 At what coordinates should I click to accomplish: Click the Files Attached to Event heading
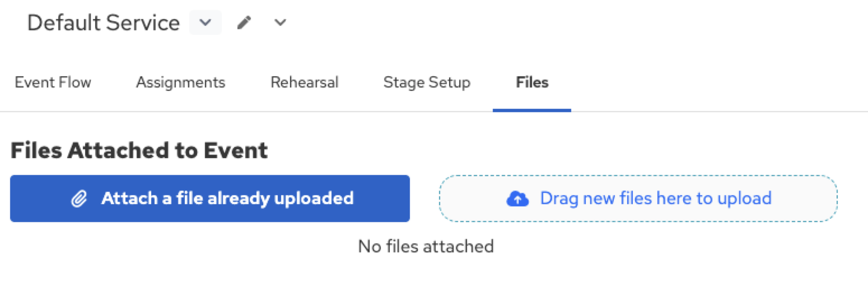tap(139, 150)
